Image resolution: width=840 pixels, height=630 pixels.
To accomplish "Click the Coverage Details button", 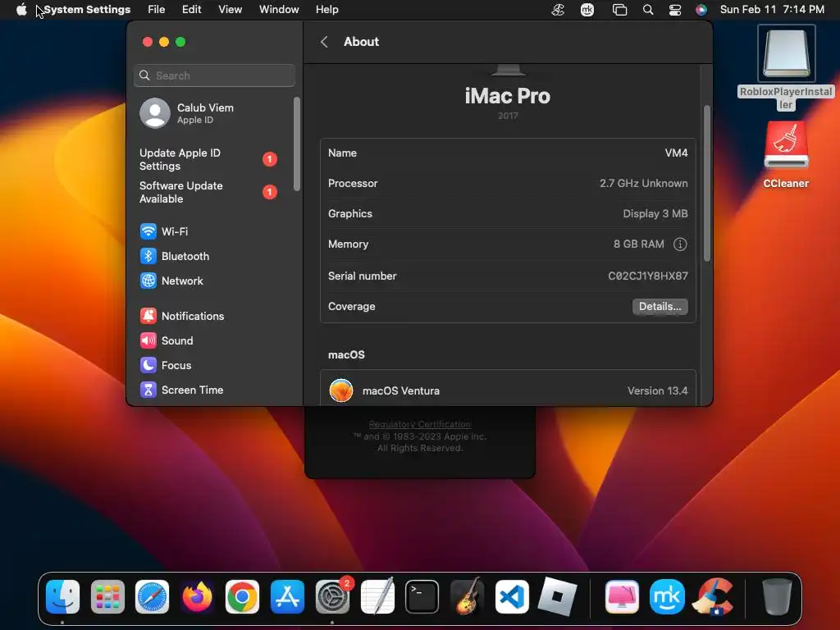I will click(x=660, y=307).
